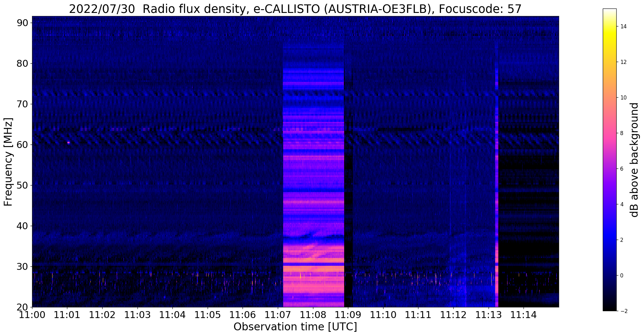The image size is (644, 336).
Task: Click the 11:03 time tick label
Action: (137, 315)
